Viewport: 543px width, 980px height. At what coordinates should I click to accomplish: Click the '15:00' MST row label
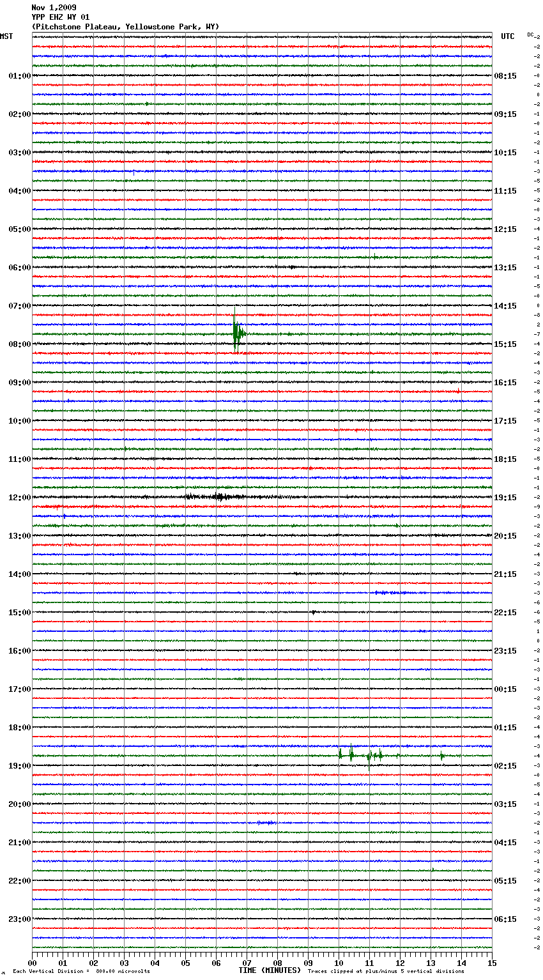[x=19, y=613]
